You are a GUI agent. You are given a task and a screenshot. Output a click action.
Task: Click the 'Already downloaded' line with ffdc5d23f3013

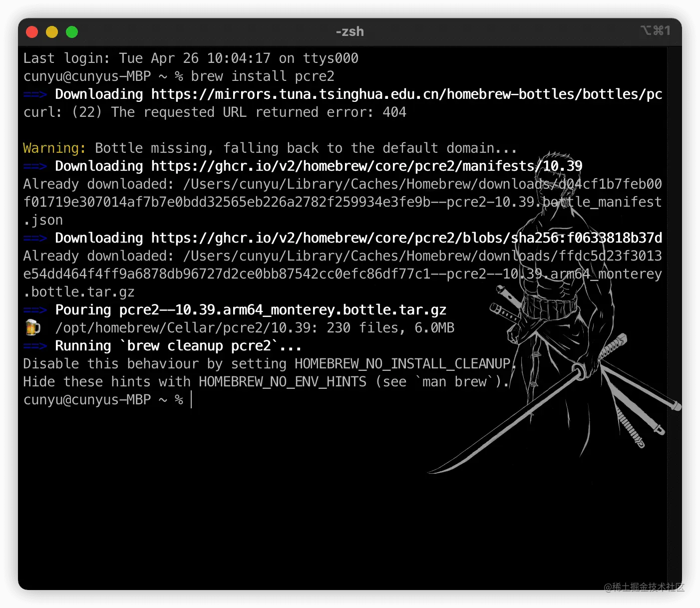pyautogui.click(x=343, y=256)
